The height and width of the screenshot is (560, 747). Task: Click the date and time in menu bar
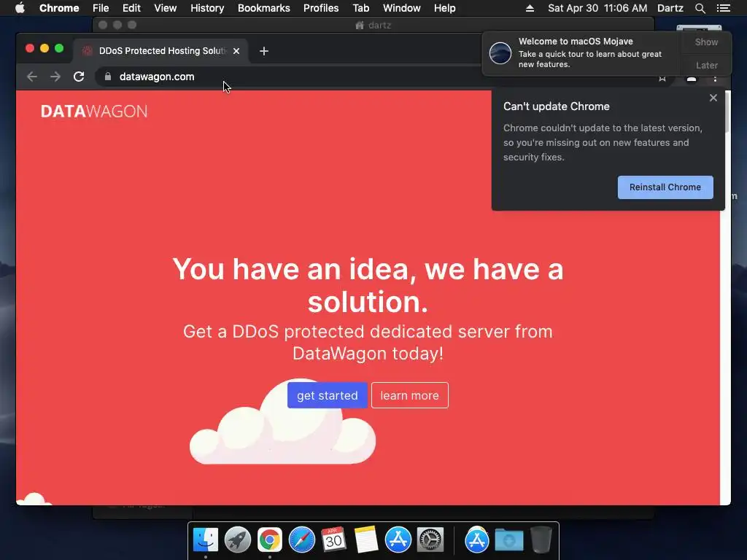click(597, 8)
